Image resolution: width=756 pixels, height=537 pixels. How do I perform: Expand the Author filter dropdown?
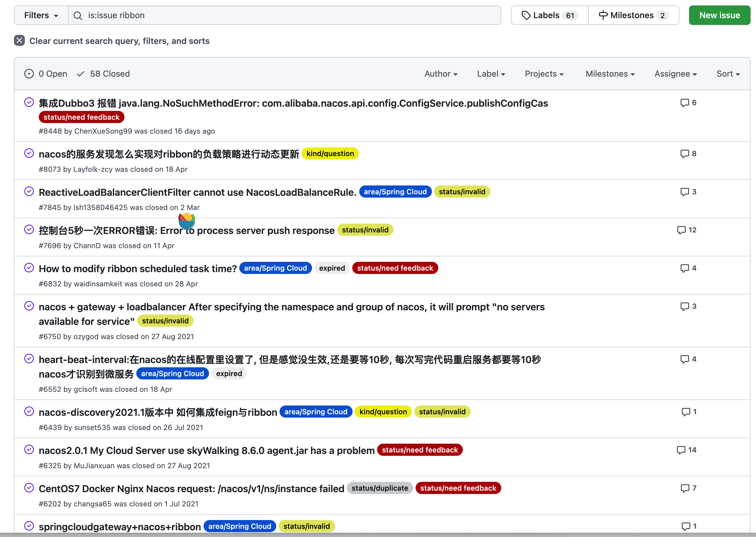(x=441, y=74)
